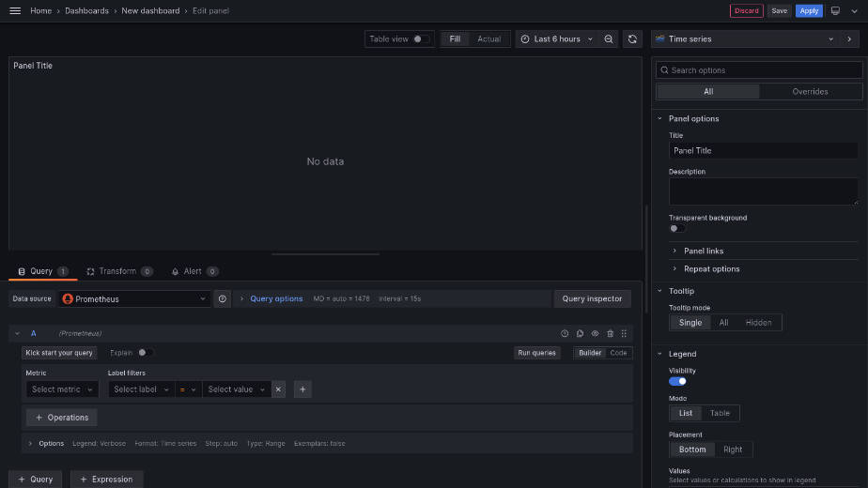Open the Prometheus data source dropdown

(x=134, y=298)
